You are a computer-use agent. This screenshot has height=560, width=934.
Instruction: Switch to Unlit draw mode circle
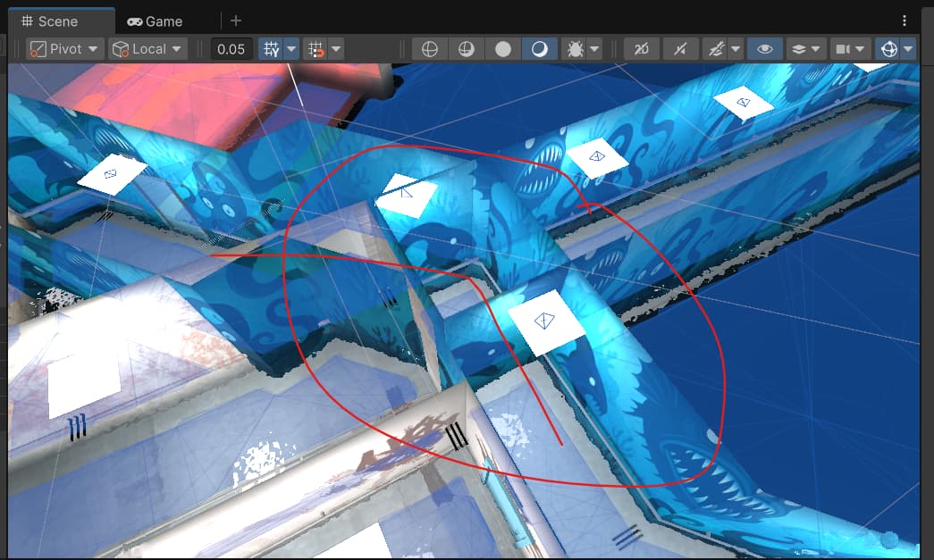point(503,50)
